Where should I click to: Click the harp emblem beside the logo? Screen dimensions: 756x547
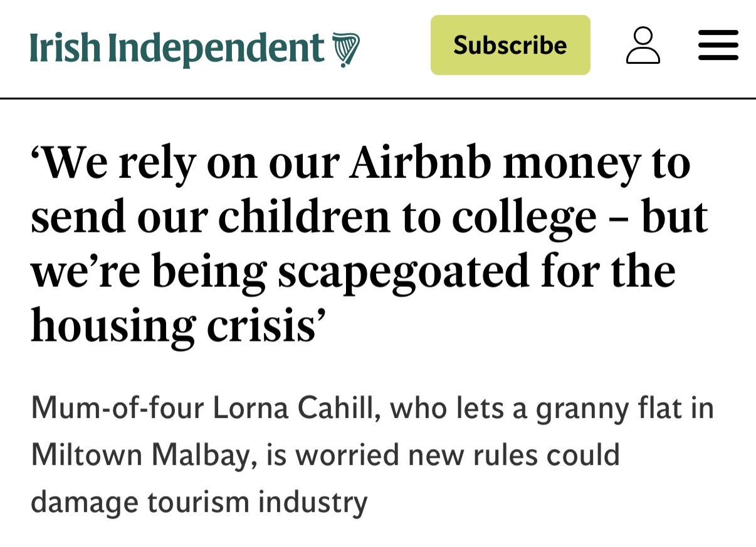346,49
